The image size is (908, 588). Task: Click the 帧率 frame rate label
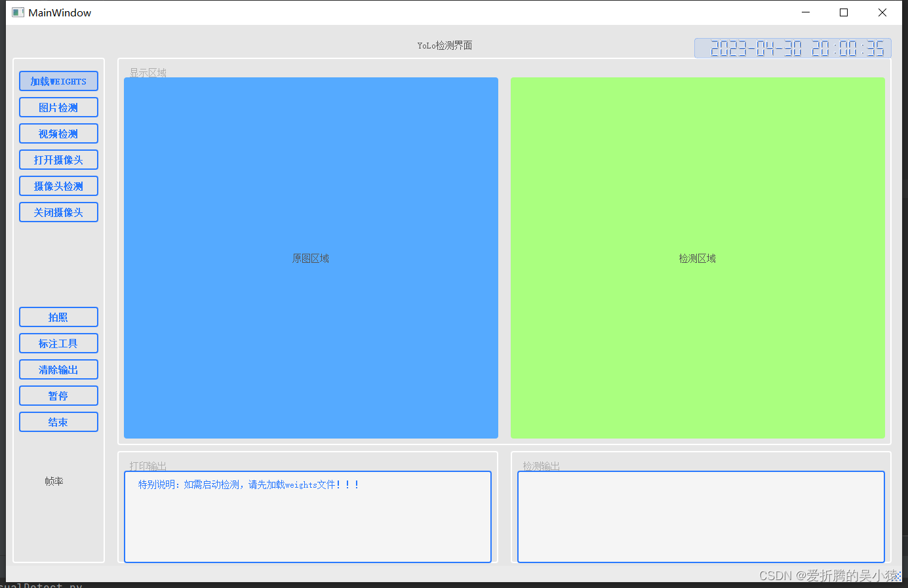coord(54,481)
